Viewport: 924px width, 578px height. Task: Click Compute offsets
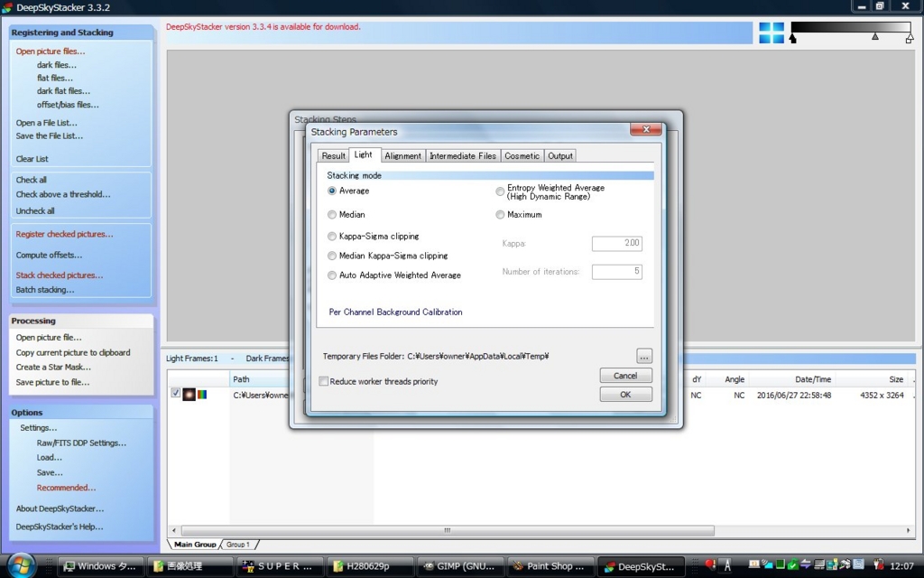(49, 256)
